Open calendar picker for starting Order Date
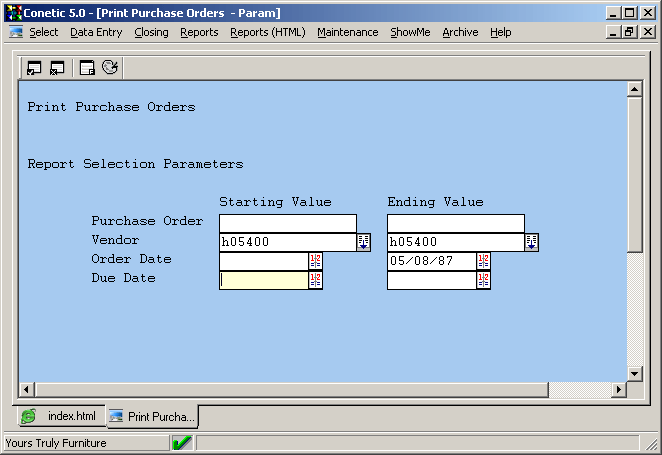Image resolution: width=662 pixels, height=455 pixels. point(316,261)
